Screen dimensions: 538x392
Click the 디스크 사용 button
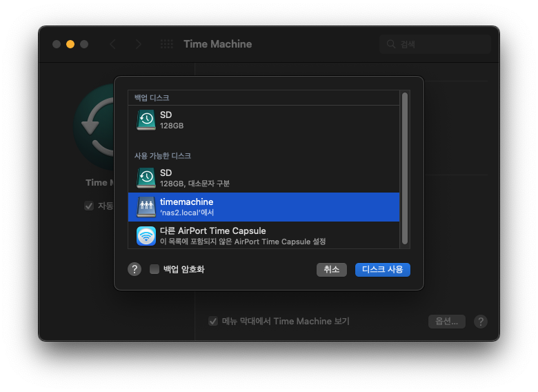pos(383,269)
